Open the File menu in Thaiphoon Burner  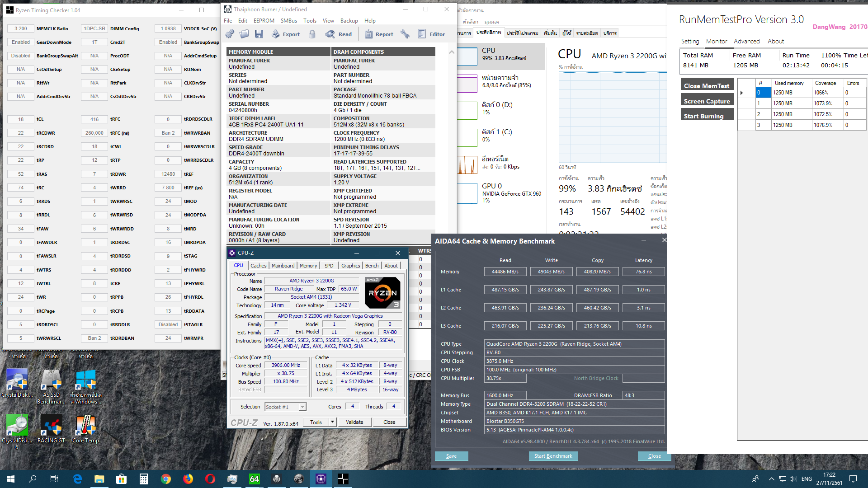click(x=228, y=21)
